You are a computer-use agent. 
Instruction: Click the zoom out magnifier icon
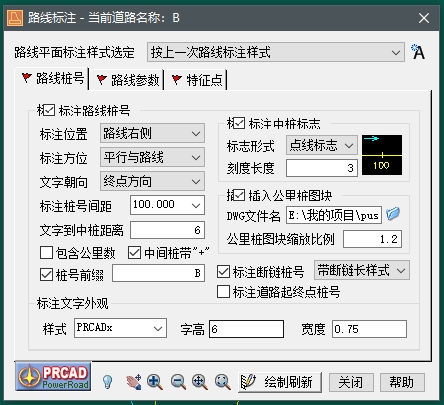pos(178,382)
